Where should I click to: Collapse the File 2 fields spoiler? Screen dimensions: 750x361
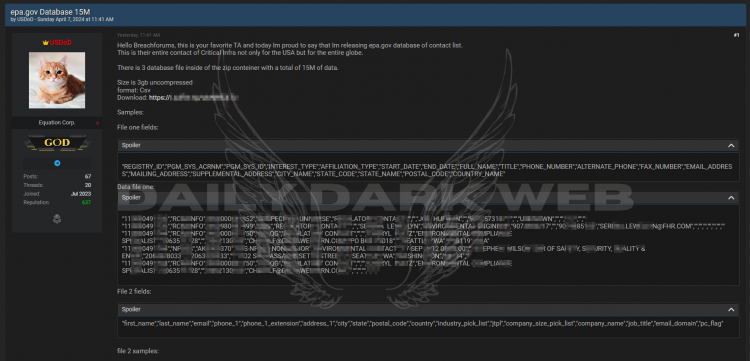tap(731, 310)
